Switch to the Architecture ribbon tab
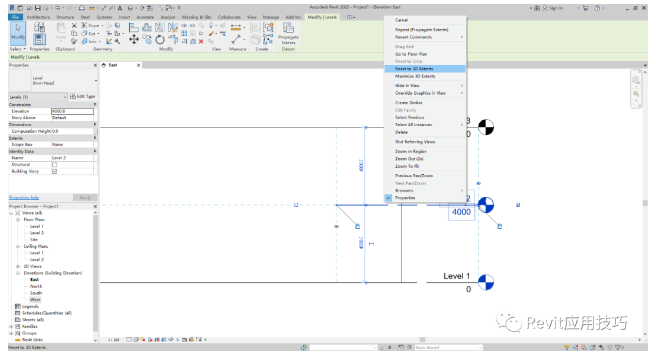 click(38, 17)
